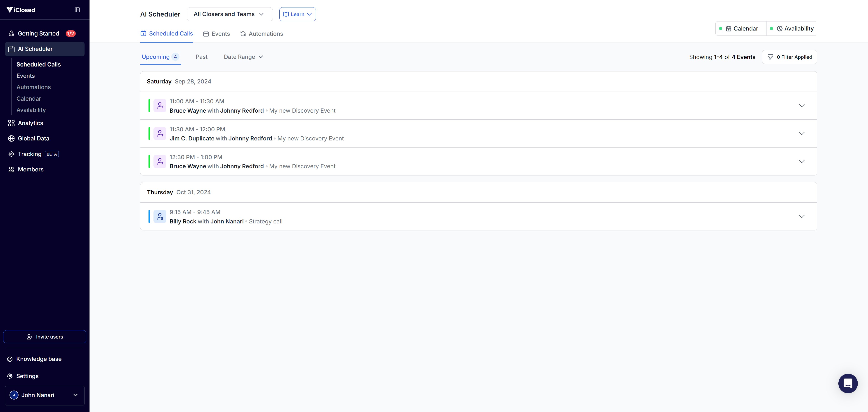Switch to the Events tab

tap(217, 34)
